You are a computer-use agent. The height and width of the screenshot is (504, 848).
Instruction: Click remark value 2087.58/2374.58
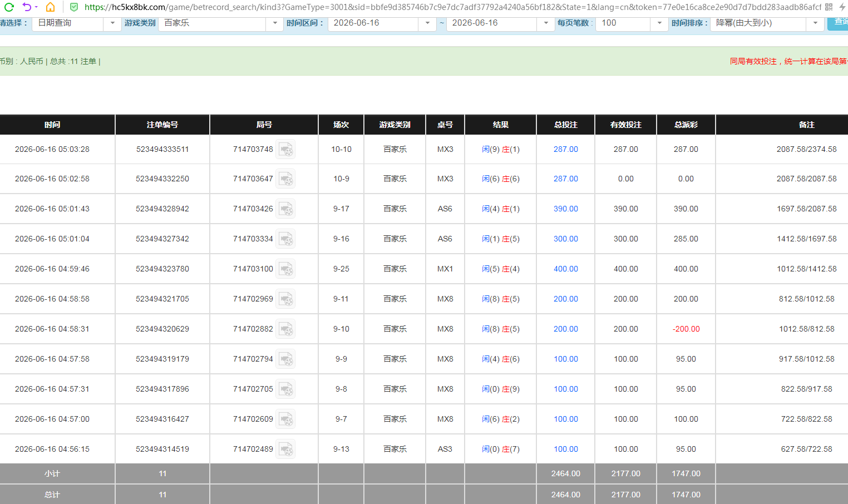[807, 149]
